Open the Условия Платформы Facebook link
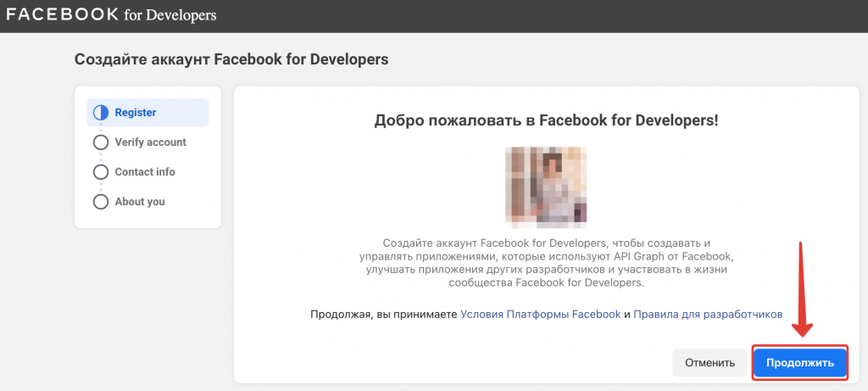The height and width of the screenshot is (391, 868). tap(540, 314)
